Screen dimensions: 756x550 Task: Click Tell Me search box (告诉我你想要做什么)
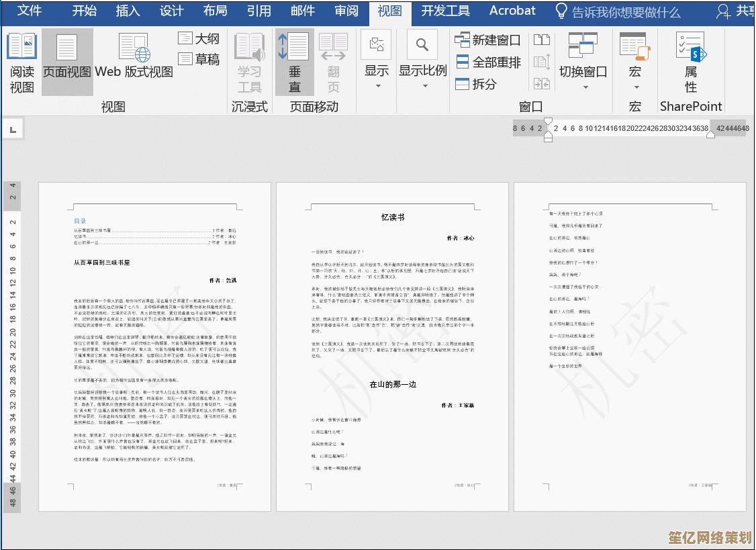(x=618, y=12)
